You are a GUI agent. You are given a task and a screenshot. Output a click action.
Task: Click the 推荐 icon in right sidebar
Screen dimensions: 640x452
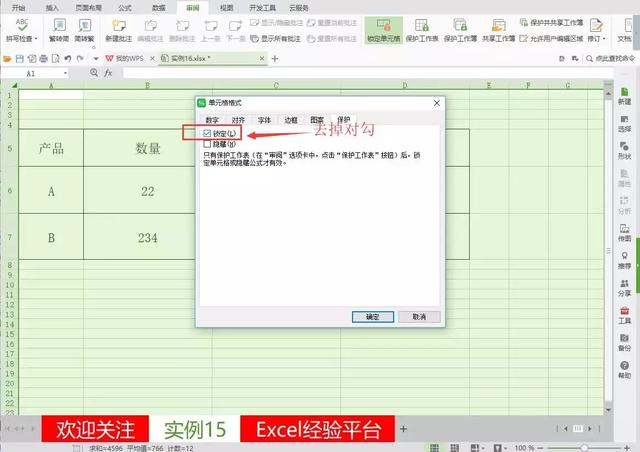[624, 260]
